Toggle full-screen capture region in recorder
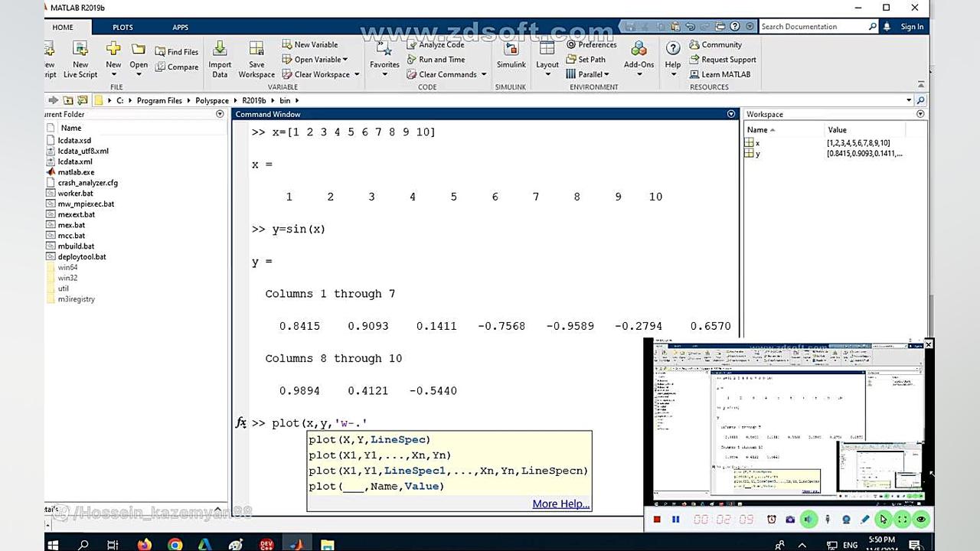 point(902,520)
